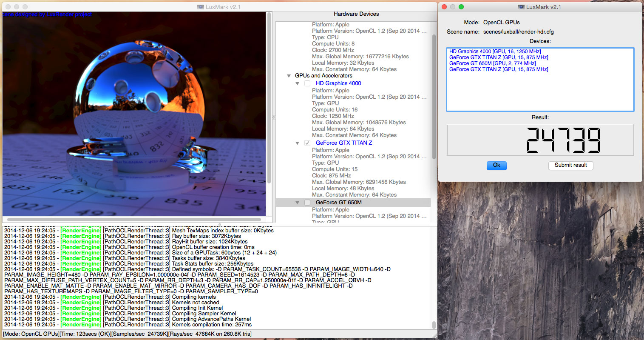
Task: Collapse the HD Graphics 4000 device details
Action: (x=298, y=83)
